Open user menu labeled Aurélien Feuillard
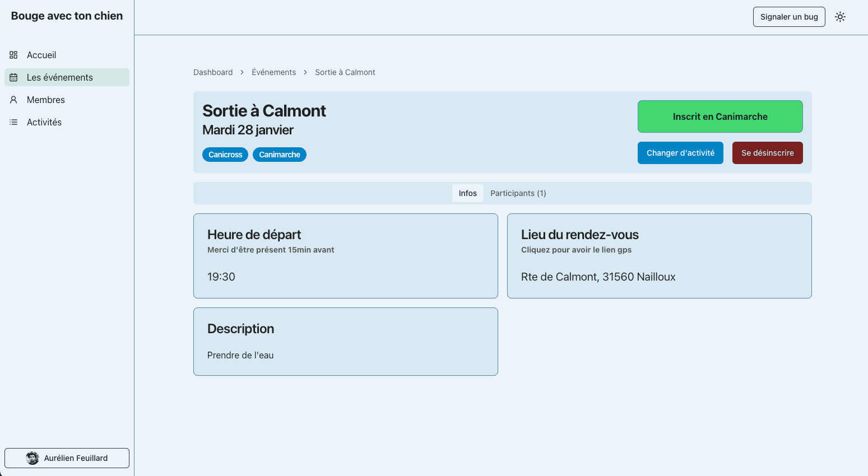Screen dimensions: 868x476 pos(67,458)
